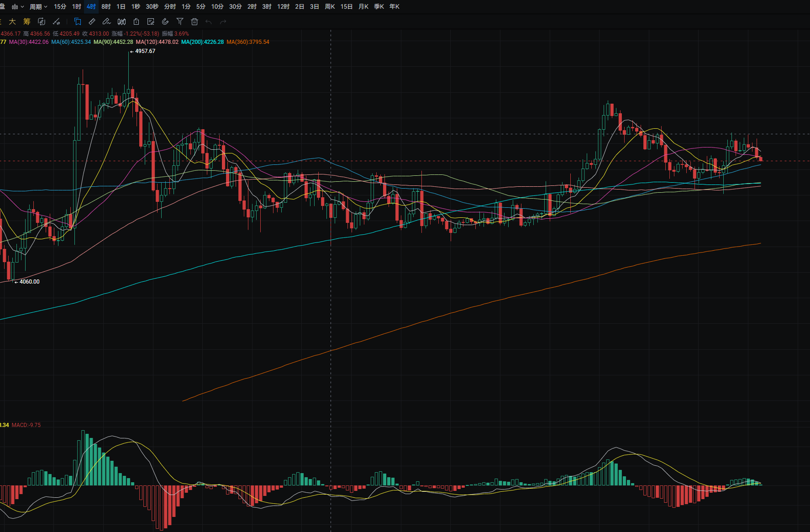Switch to the 1秒 timeframe
This screenshot has width=810, height=532.
[x=136, y=7]
